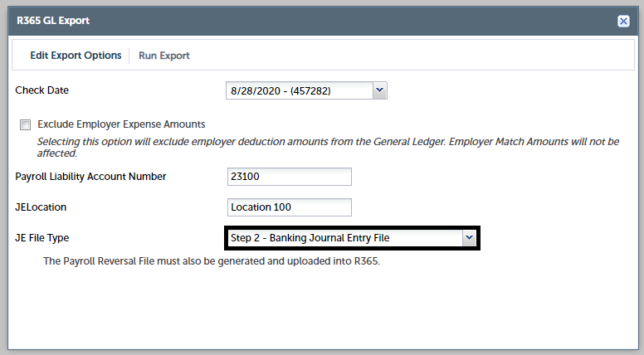Enable Exclude Employer Expense Amounts checkbox
Viewport: 644px width, 355px height.
click(25, 124)
